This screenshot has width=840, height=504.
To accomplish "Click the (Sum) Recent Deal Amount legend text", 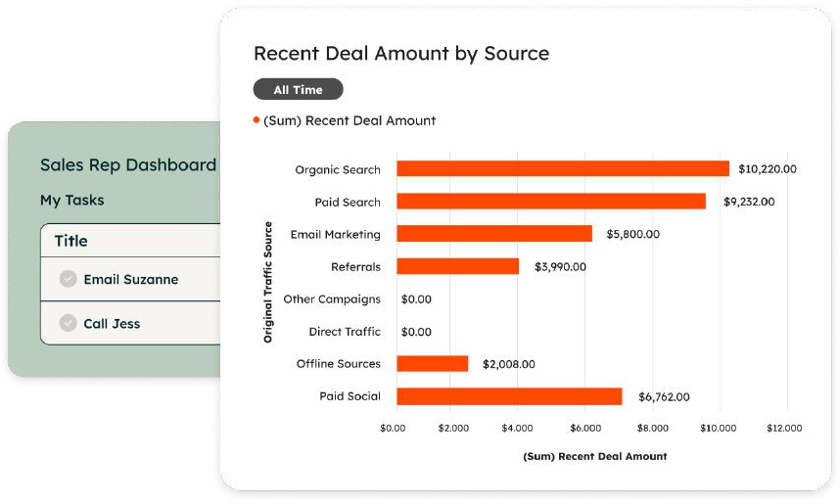I will tap(350, 120).
